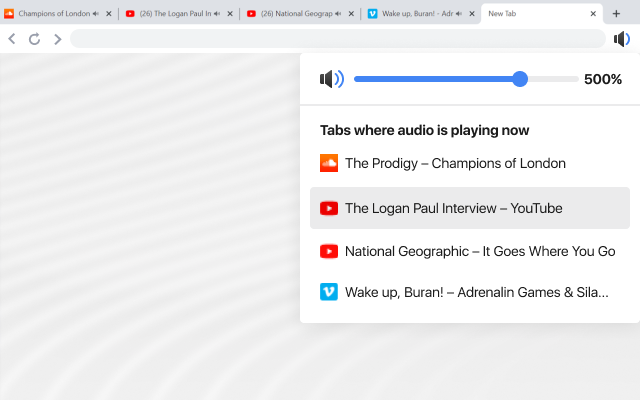Mute audio indicator on Wake up, Buran! tab
The image size is (640, 400).
point(459,13)
